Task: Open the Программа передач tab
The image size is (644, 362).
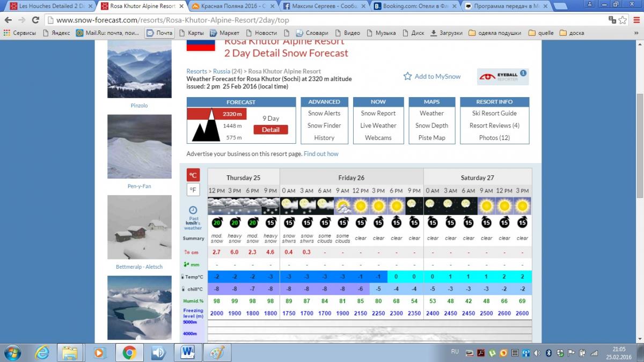Action: (507, 6)
